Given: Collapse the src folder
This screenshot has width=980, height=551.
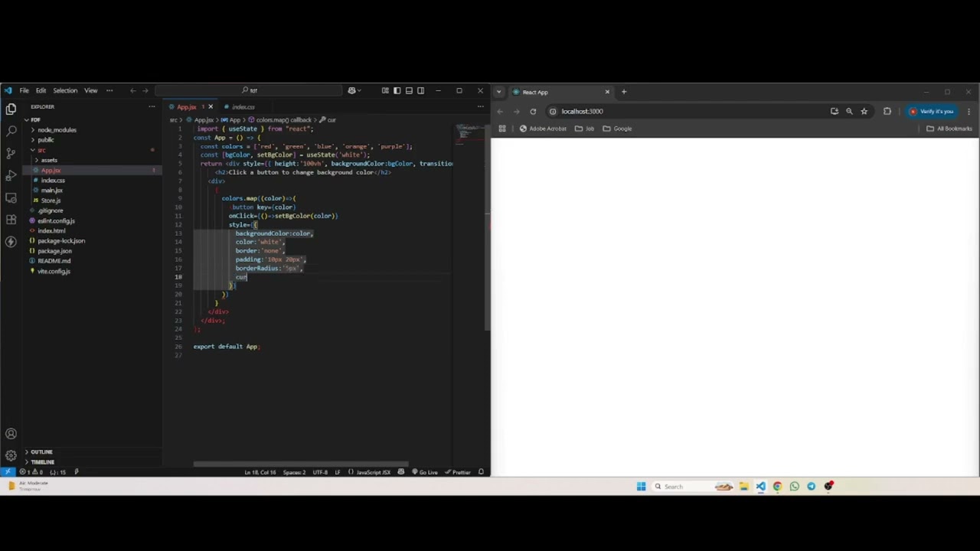Looking at the screenshot, I should (41, 150).
